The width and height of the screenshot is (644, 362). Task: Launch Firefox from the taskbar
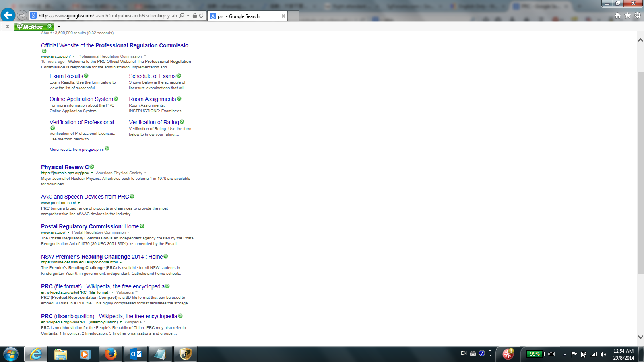point(110,354)
